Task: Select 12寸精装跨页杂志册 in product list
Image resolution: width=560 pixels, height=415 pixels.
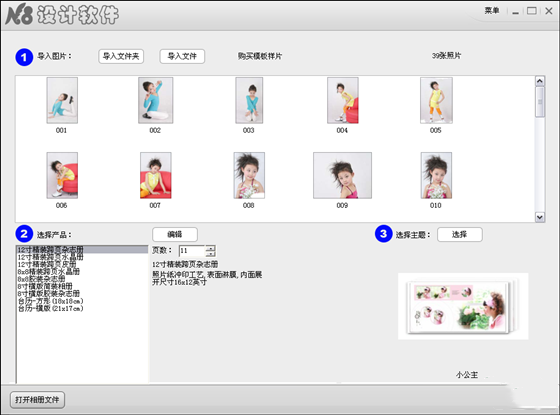Action: 82,249
